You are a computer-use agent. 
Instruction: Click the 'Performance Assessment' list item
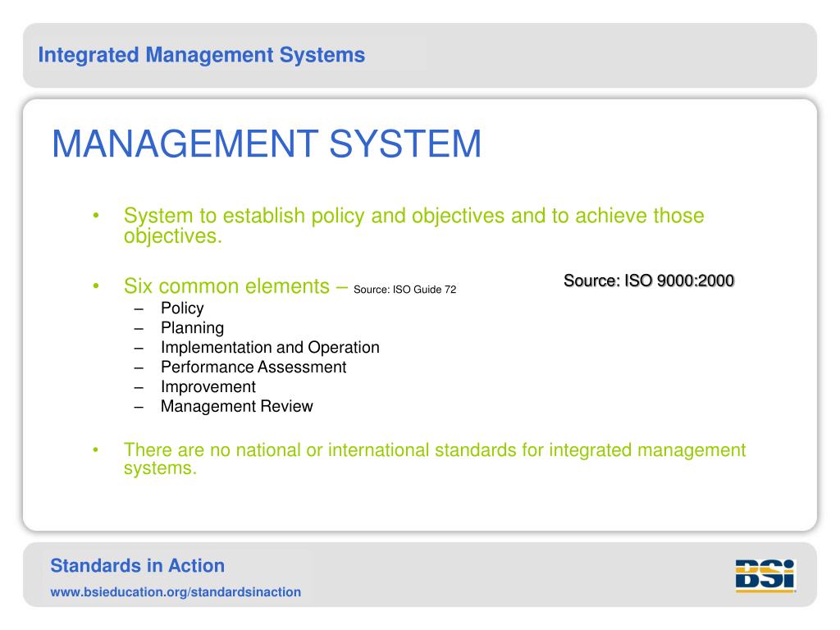[253, 367]
